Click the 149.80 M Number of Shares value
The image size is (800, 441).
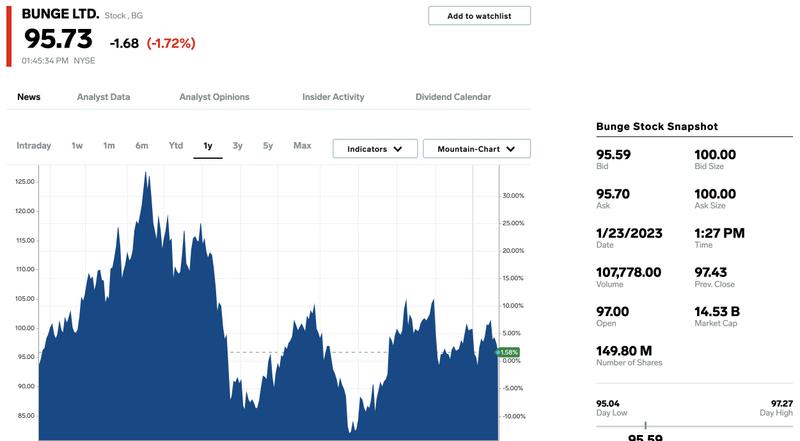[624, 351]
